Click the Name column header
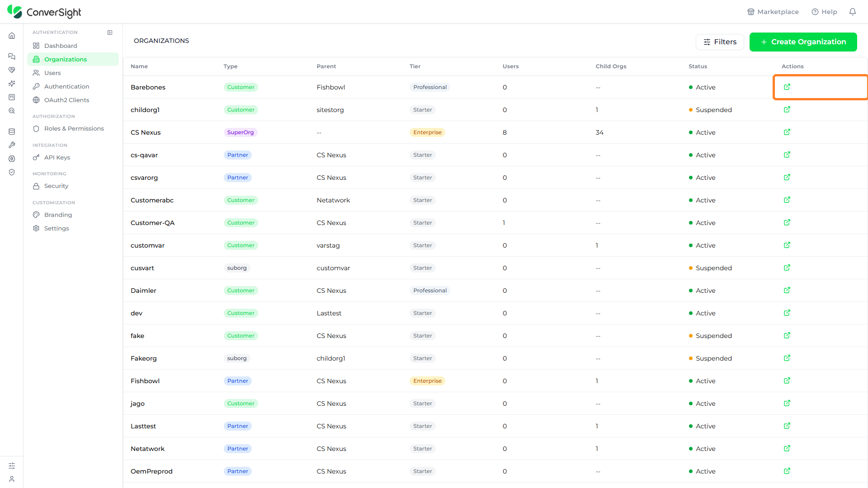The width and height of the screenshot is (868, 488). pos(139,66)
